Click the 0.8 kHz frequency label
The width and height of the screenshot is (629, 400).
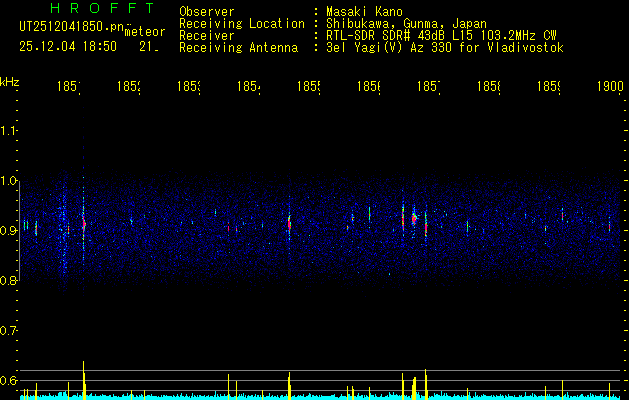(8, 280)
